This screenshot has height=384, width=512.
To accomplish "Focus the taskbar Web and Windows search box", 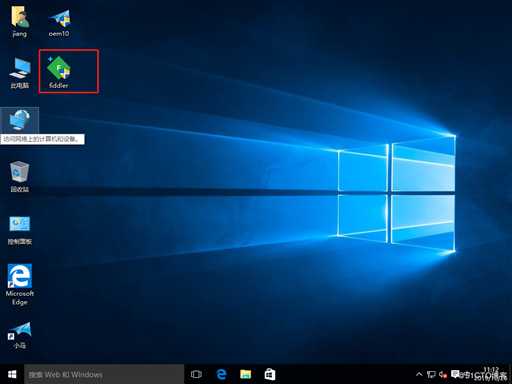I will click(x=104, y=374).
